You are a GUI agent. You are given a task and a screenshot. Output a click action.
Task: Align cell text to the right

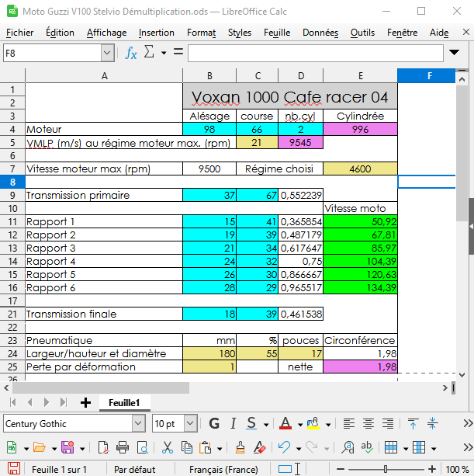point(388,423)
